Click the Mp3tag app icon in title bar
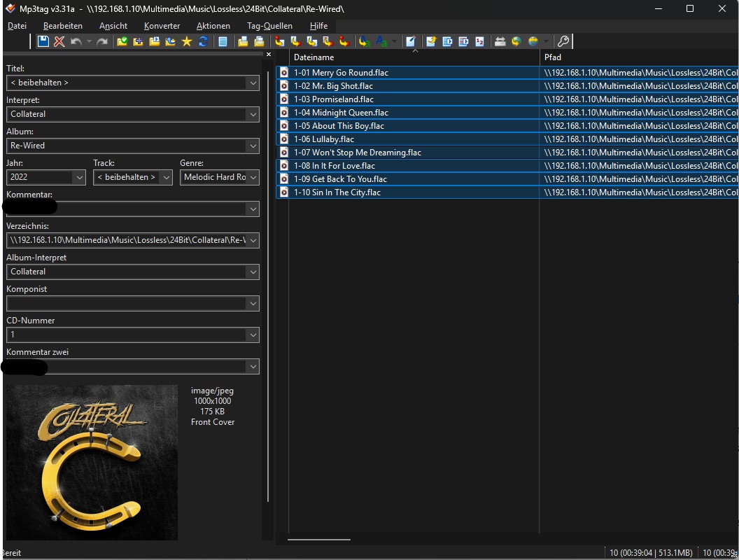Image resolution: width=739 pixels, height=560 pixels. tap(10, 8)
